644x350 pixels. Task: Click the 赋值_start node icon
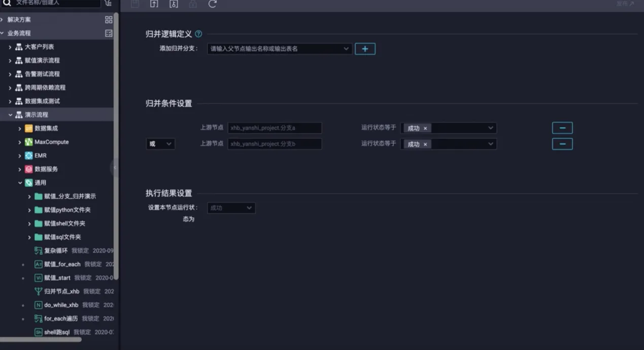(38, 278)
